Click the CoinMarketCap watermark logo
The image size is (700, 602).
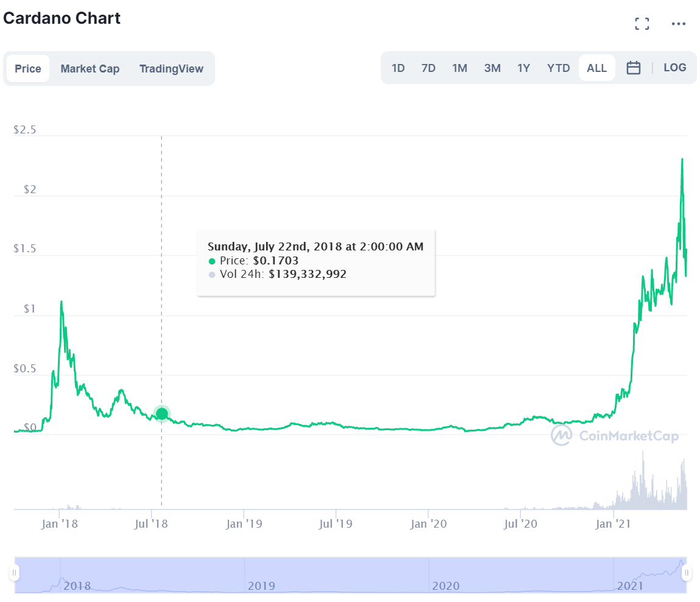pyautogui.click(x=614, y=435)
